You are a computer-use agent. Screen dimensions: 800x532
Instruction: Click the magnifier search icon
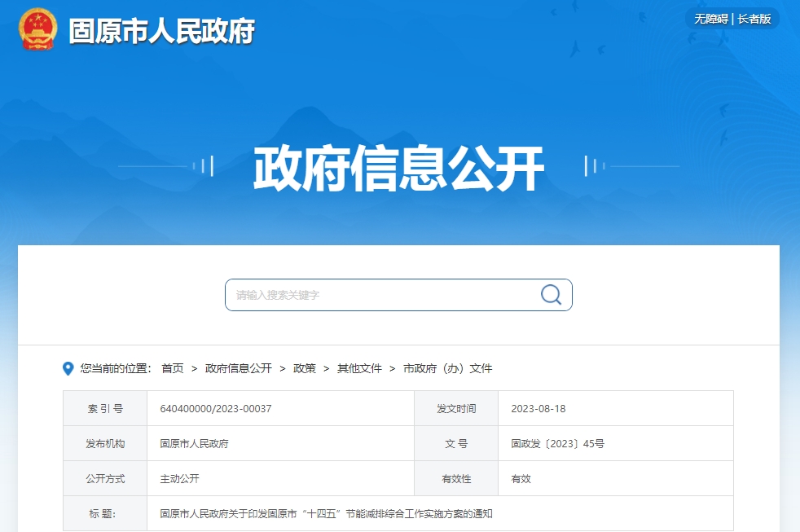(551, 295)
